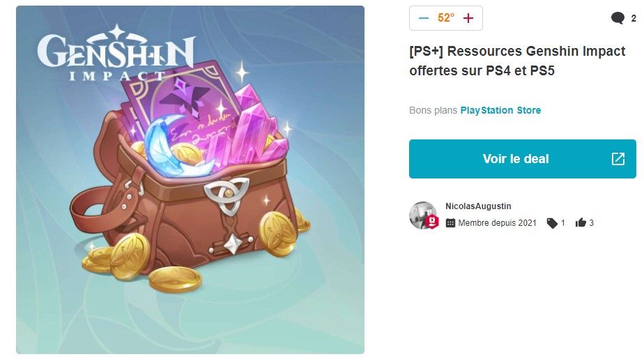Image resolution: width=644 pixels, height=359 pixels.
Task: Click the Voir le deal button
Action: pos(523,159)
